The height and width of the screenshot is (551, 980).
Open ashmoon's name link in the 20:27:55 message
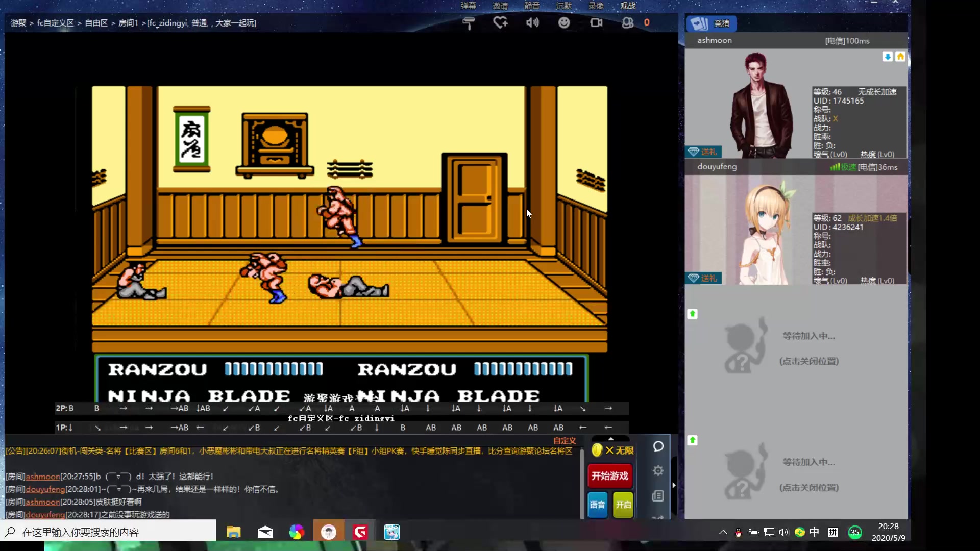click(x=43, y=477)
